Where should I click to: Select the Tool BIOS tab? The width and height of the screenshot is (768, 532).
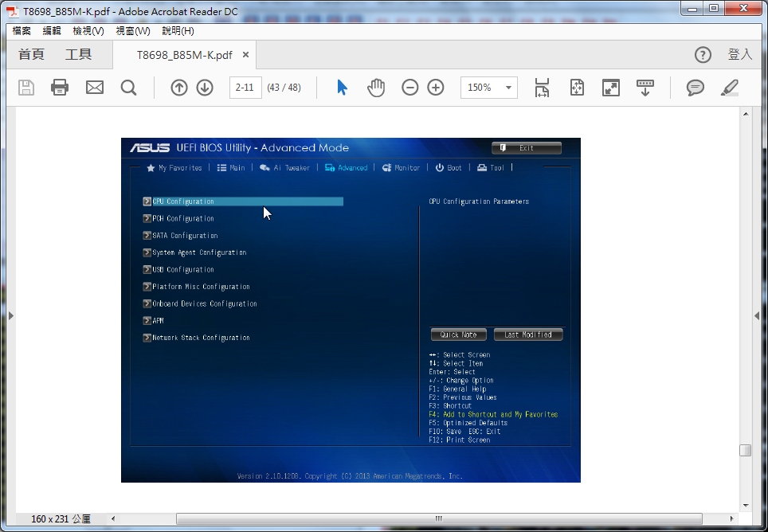[x=491, y=168]
